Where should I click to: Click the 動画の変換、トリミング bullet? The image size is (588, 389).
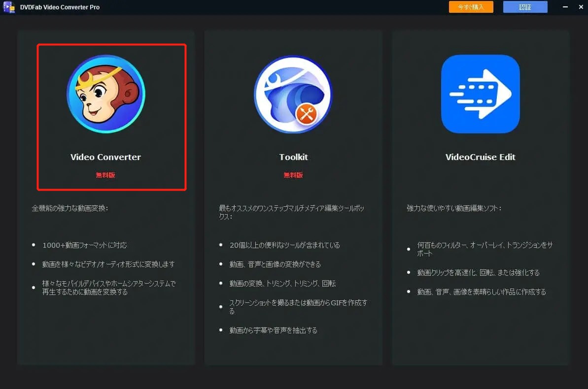coord(283,283)
